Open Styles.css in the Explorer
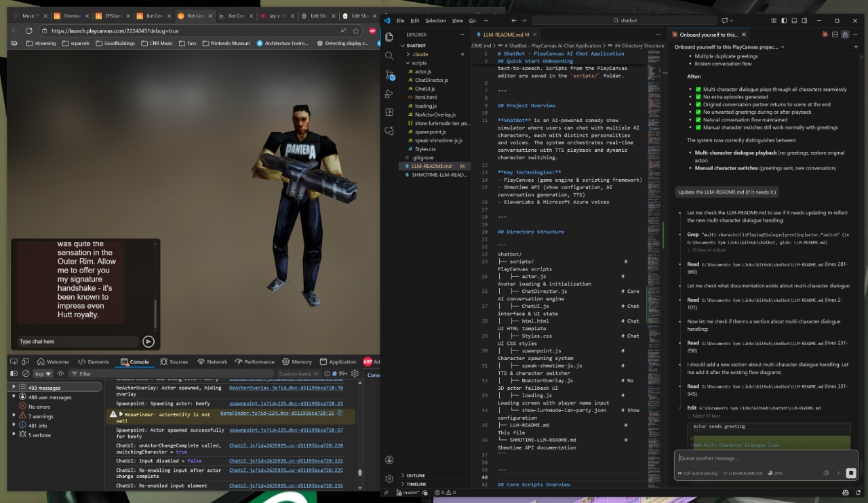 426,149
